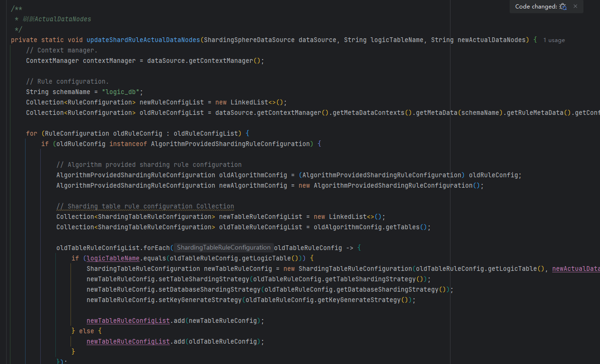Click the getTables() call
Screen dimensions: 600x364
(x=404, y=227)
